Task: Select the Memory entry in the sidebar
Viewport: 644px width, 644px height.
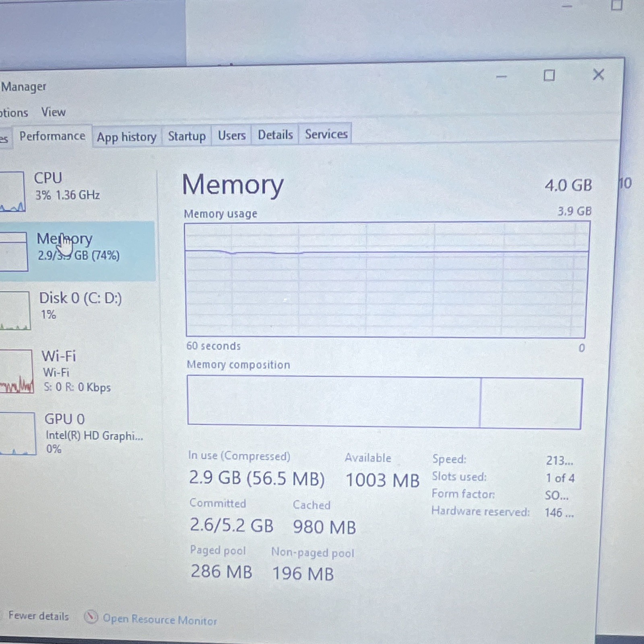Action: tap(77, 251)
